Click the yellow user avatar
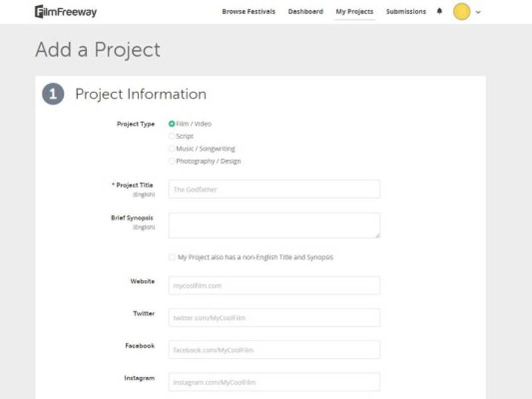This screenshot has width=532, height=399. click(x=462, y=11)
